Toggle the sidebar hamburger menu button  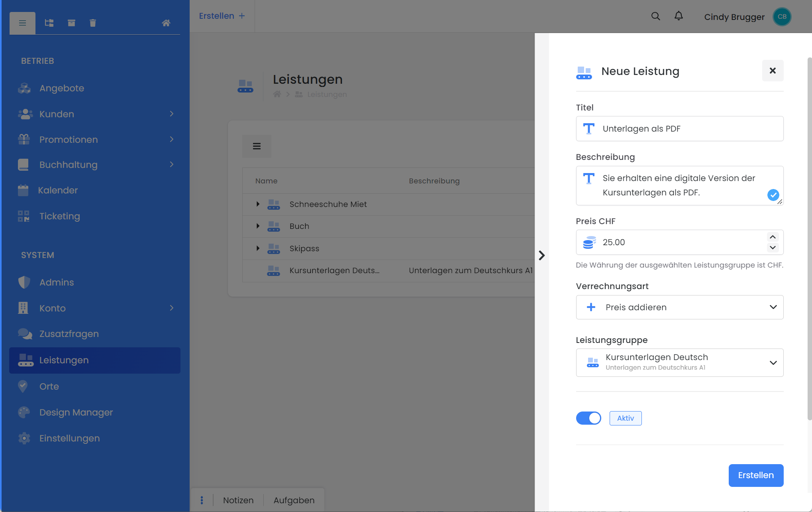coord(23,23)
